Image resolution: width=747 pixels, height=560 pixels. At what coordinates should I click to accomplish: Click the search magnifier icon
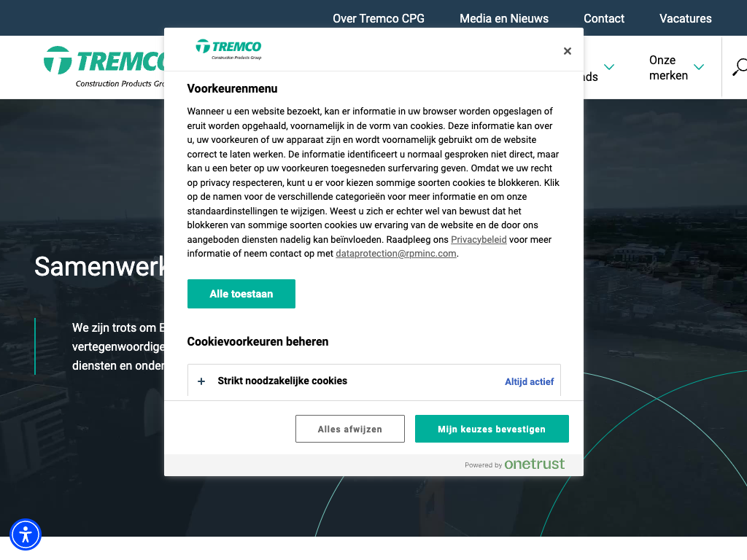pyautogui.click(x=739, y=68)
